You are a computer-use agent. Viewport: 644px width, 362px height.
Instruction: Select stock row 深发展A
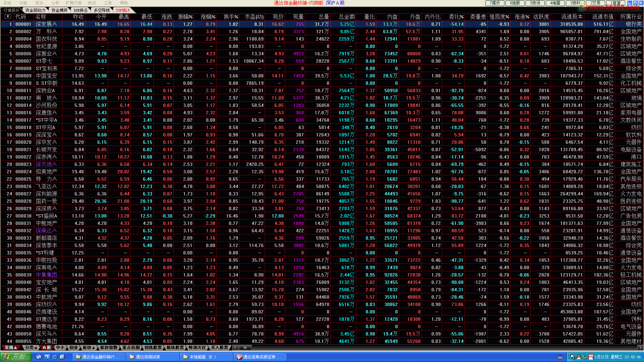tap(322, 24)
